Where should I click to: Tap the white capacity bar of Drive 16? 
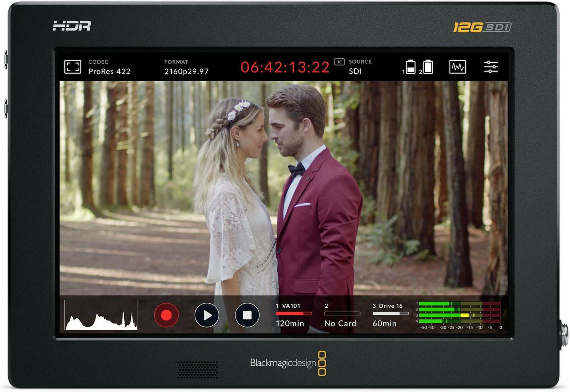pos(390,314)
